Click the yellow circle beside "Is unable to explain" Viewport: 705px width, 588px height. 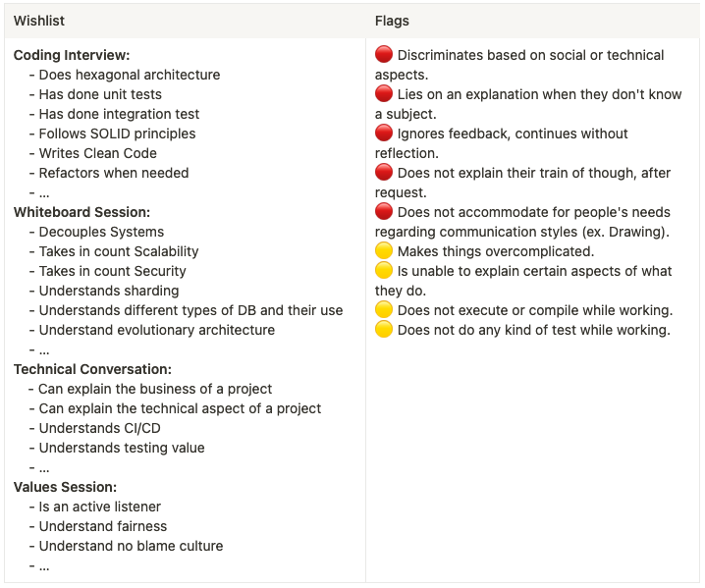coord(384,271)
